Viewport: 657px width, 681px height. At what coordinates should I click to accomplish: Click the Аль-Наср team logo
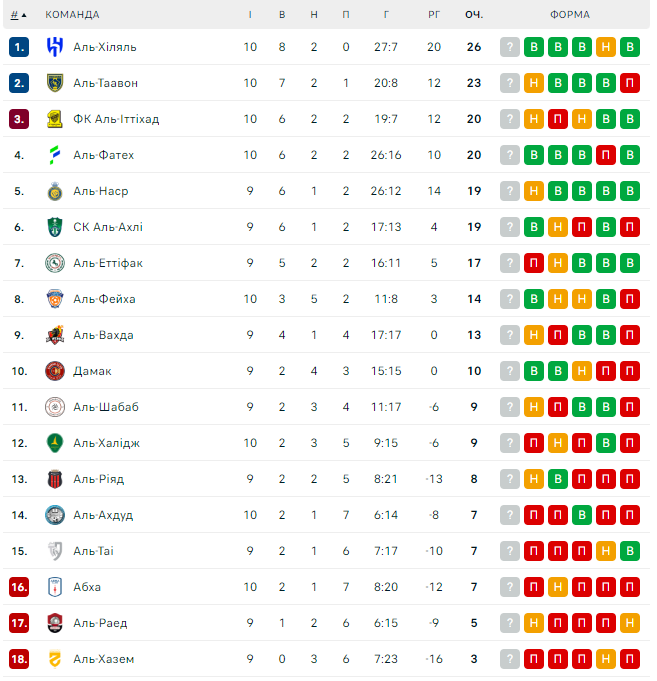55,191
